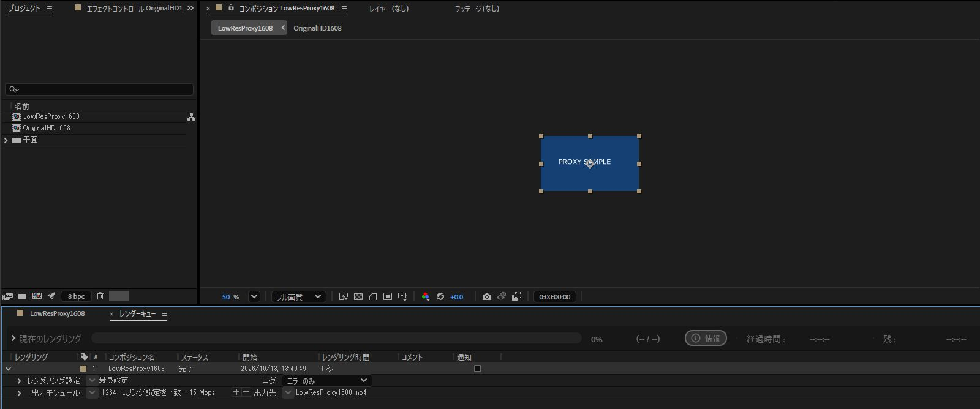The width and height of the screenshot is (980, 409).
Task: Expand レンダリング設定 details
Action: tap(19, 381)
